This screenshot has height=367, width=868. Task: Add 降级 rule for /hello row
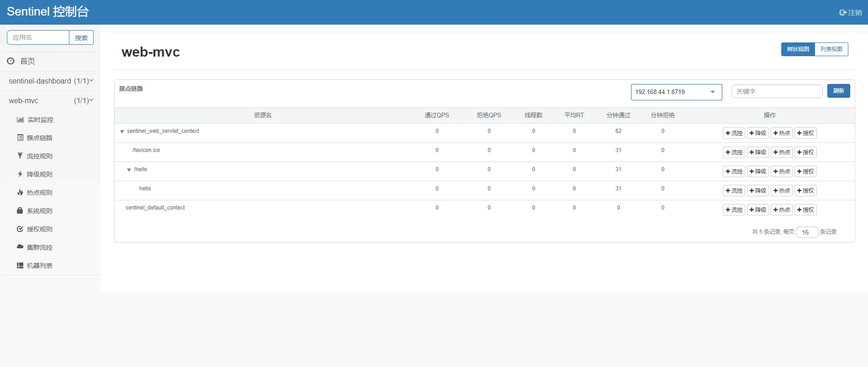[758, 172]
